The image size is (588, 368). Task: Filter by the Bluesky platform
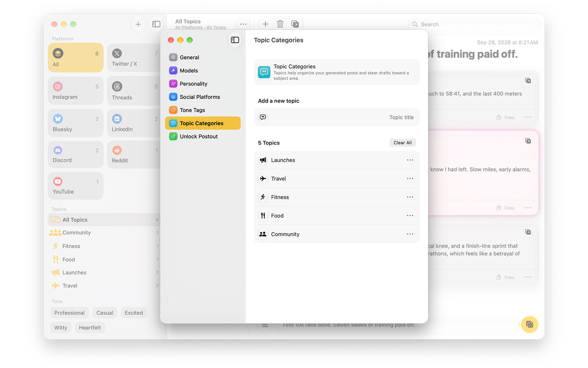pyautogui.click(x=76, y=123)
